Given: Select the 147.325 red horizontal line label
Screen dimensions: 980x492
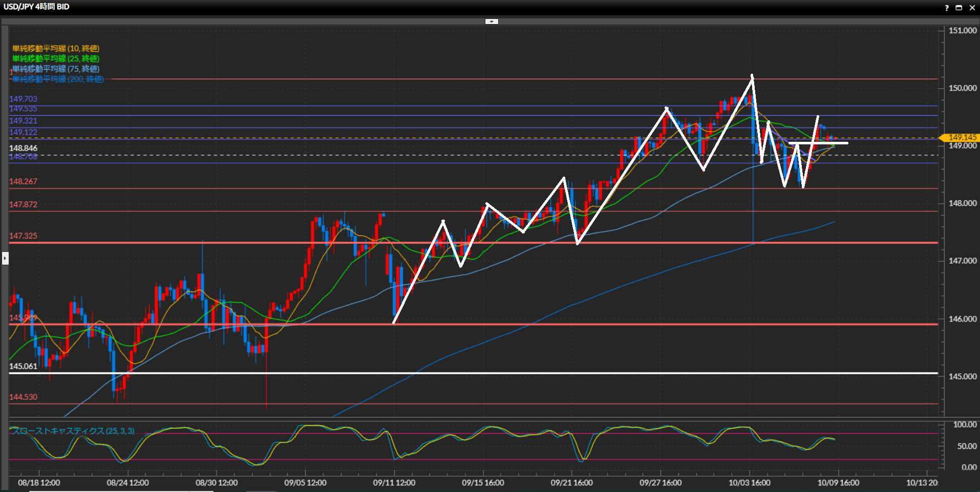Looking at the screenshot, I should tap(23, 236).
